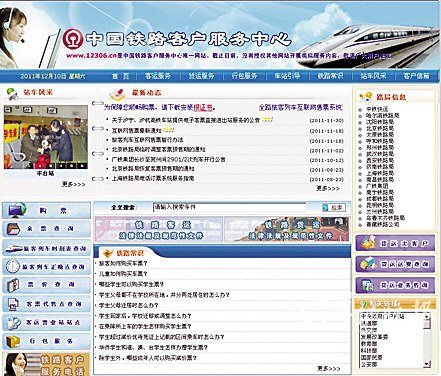Open 行包服务 navigation menu

point(244,76)
